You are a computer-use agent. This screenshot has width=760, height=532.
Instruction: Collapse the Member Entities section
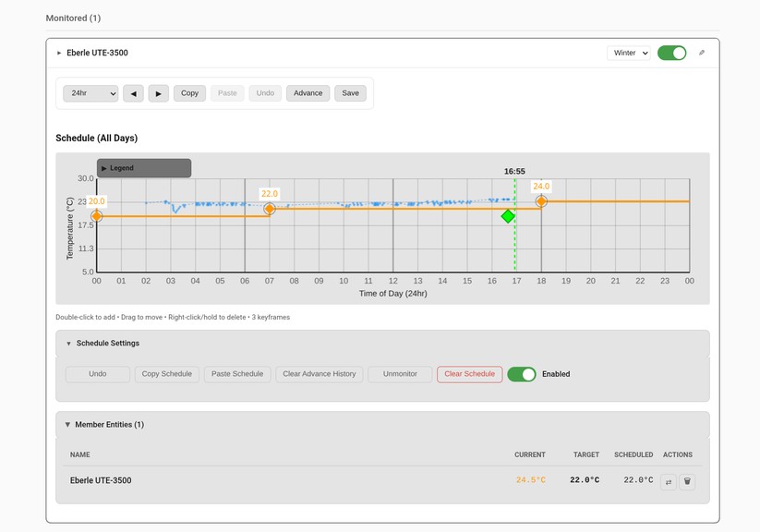click(x=67, y=424)
